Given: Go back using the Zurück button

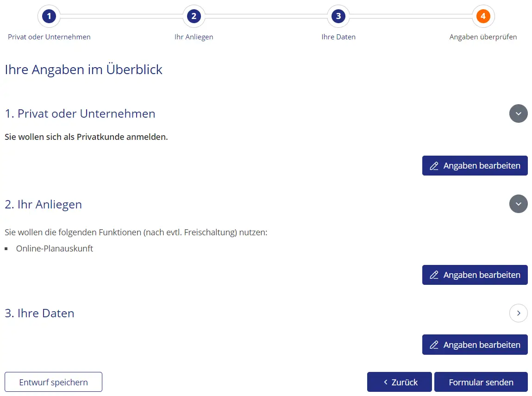Looking at the screenshot, I should (399, 382).
